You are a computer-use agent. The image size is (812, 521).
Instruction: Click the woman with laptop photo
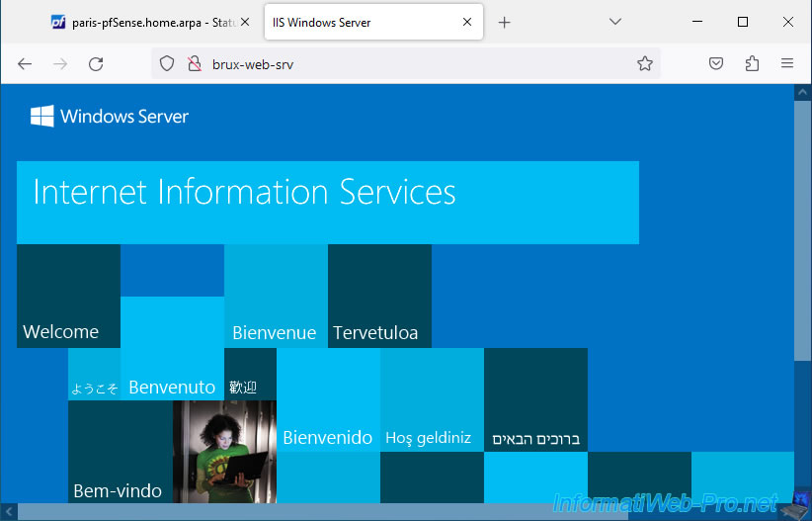pos(224,452)
